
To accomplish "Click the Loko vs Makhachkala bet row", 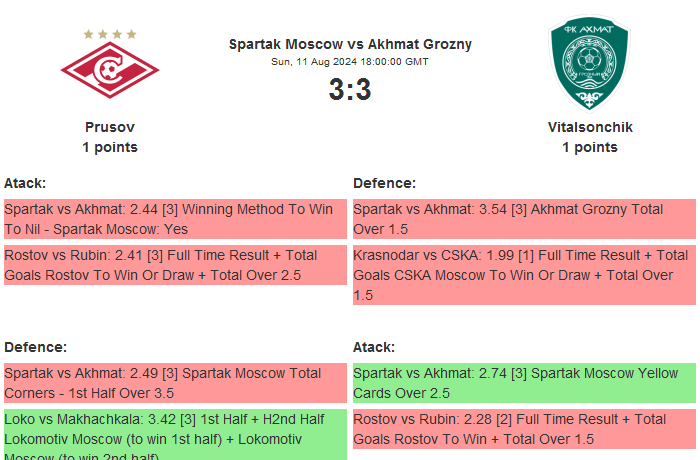I will 175,434.
